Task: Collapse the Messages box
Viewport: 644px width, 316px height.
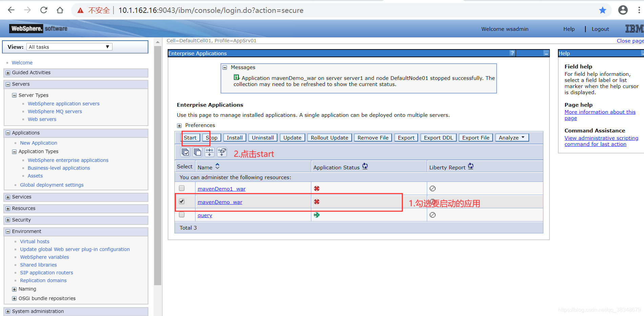Action: coord(225,67)
